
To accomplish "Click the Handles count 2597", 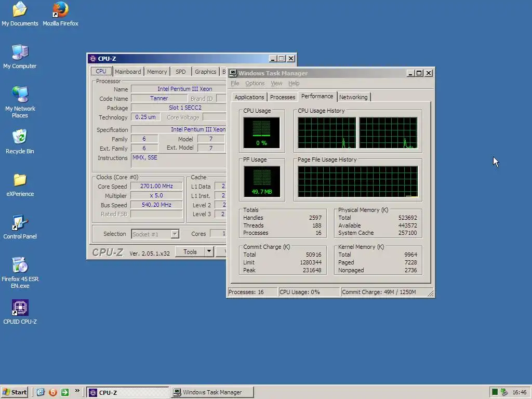I will tap(315, 218).
